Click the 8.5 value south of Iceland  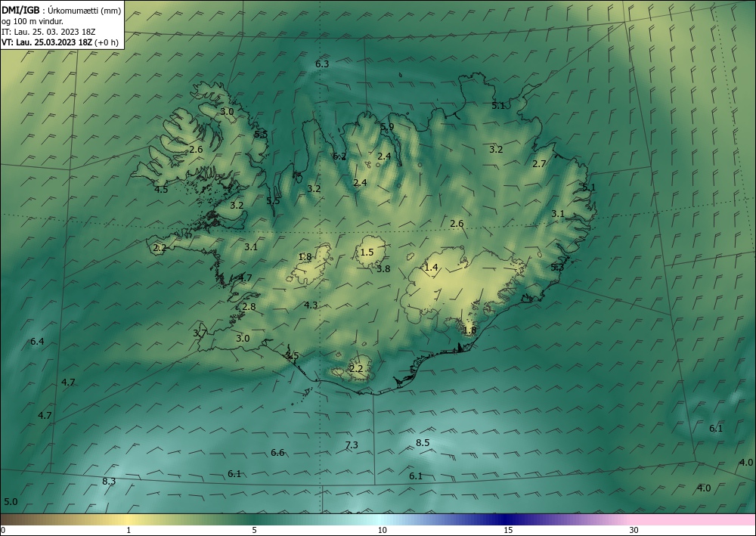tap(423, 442)
